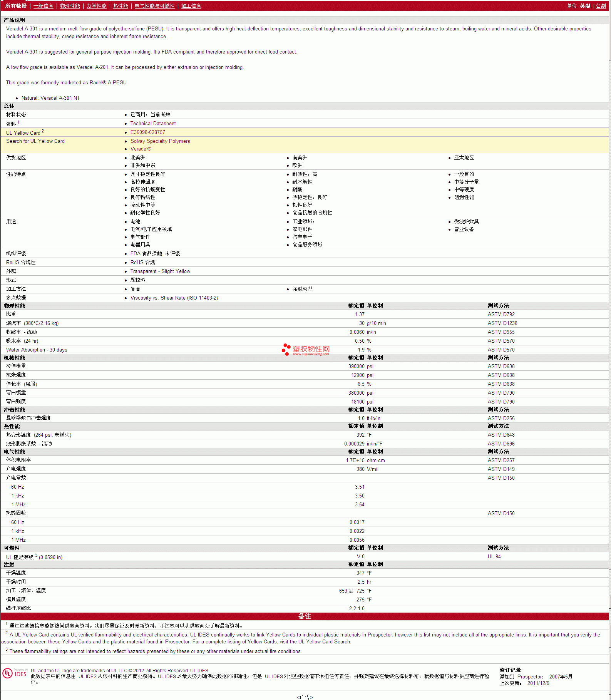Select the 熔流率 value 30 g/10 min
This screenshot has height=700, width=611.
click(372, 323)
